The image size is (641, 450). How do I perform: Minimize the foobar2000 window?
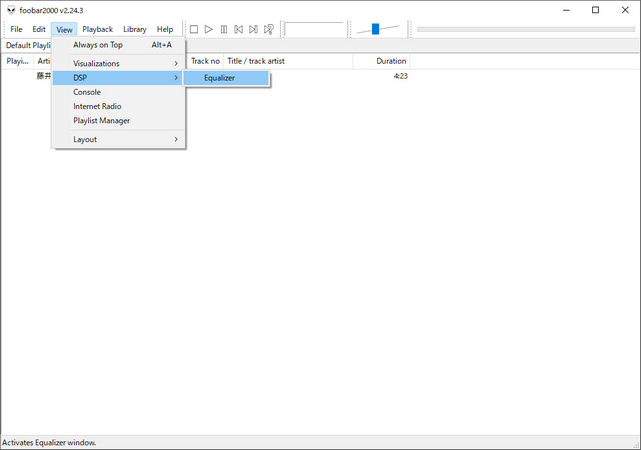[566, 10]
